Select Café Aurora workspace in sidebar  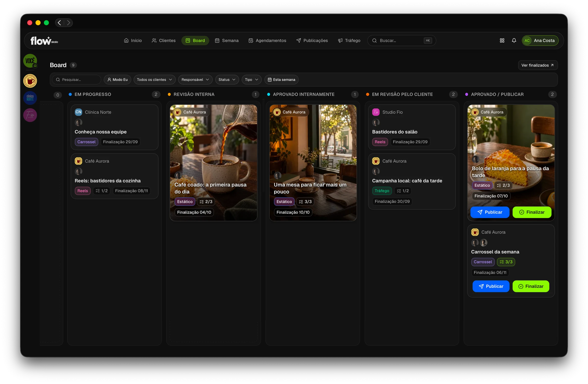30,81
